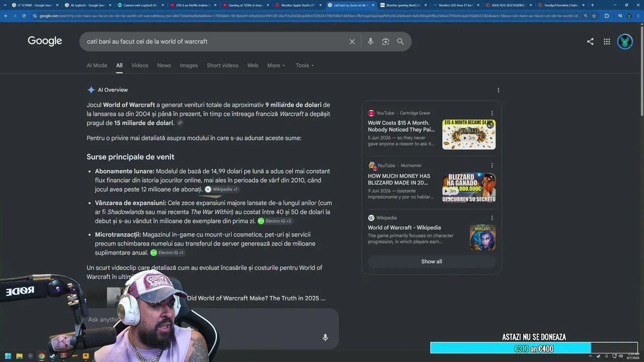The image size is (644, 362).
Task: Go back to the previous page
Action: 6,16
